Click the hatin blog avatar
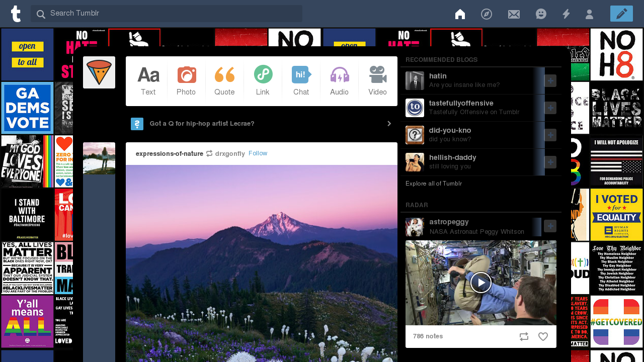The image size is (644, 362). (415, 81)
